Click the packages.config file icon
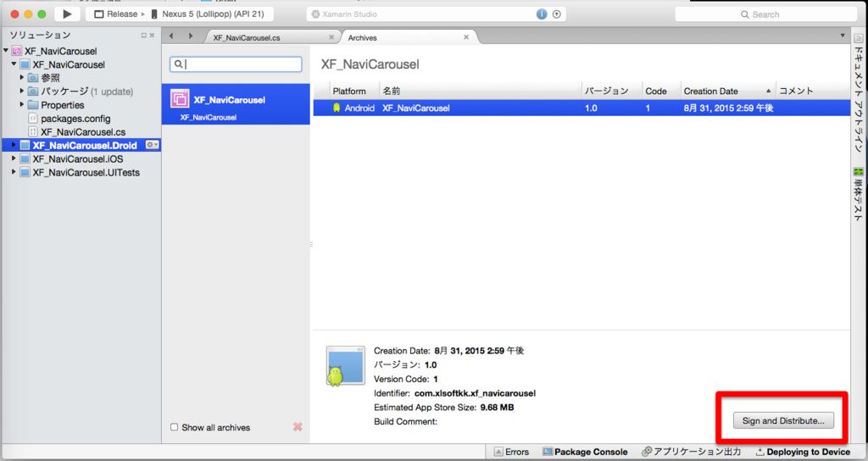 [x=33, y=119]
